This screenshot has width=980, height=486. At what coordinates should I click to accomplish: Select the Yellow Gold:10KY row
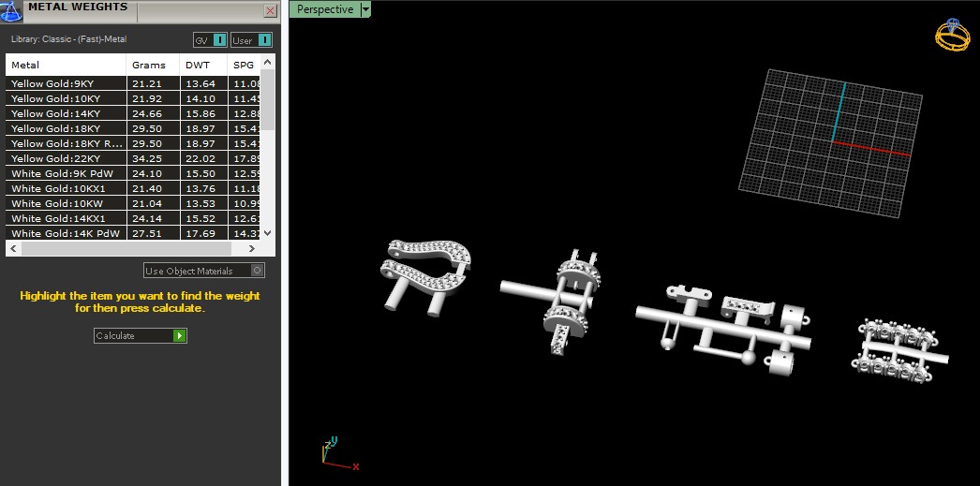click(x=133, y=98)
